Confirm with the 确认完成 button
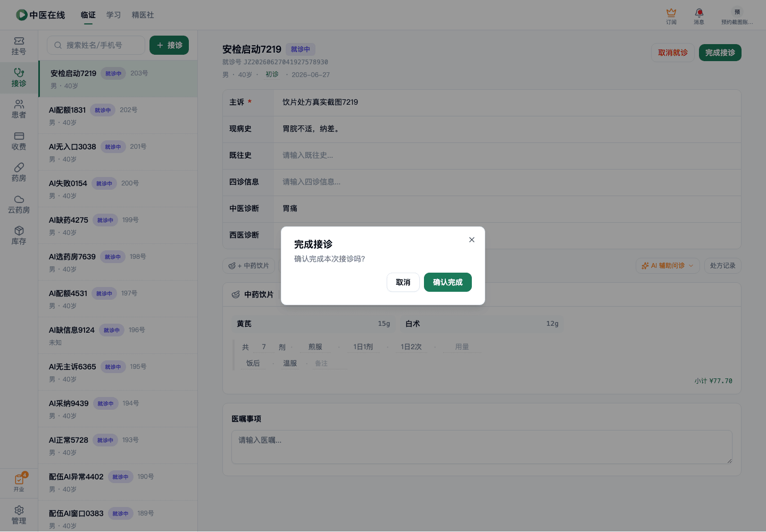Viewport: 766px width, 532px height. pyautogui.click(x=448, y=282)
